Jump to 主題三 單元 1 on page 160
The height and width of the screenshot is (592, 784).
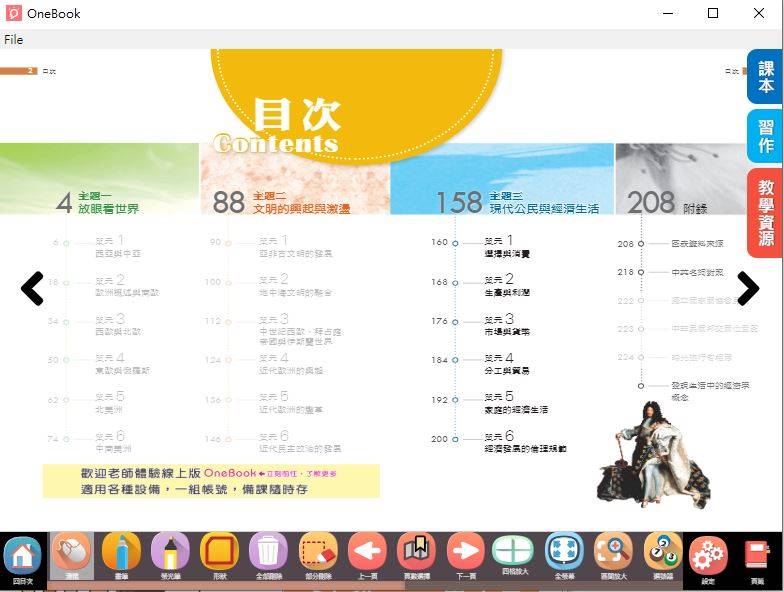click(x=480, y=246)
